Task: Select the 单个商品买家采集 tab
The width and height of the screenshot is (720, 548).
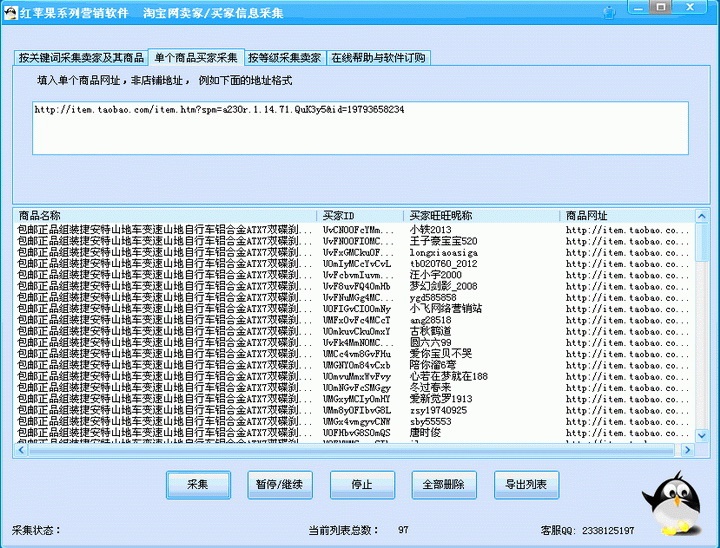Action: [196, 57]
